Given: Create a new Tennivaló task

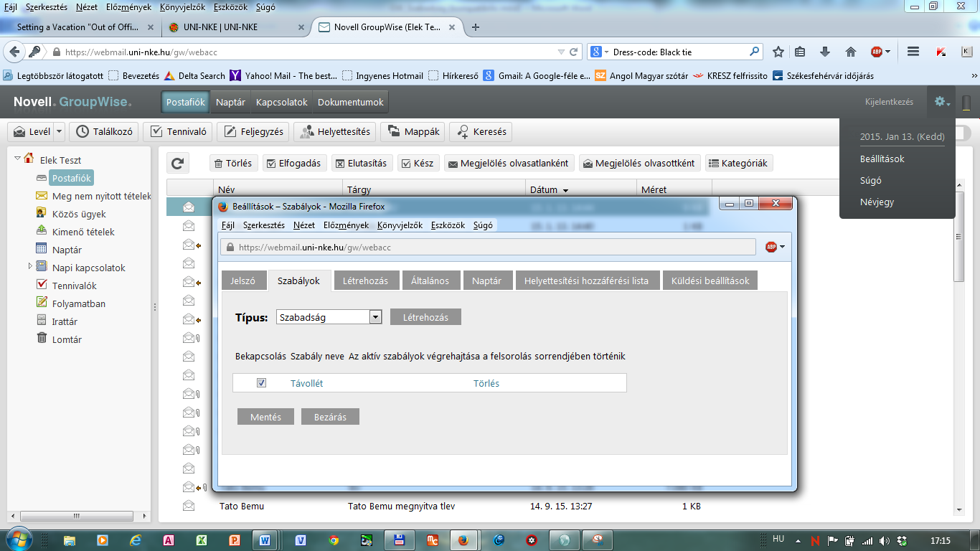Looking at the screenshot, I should pos(178,132).
